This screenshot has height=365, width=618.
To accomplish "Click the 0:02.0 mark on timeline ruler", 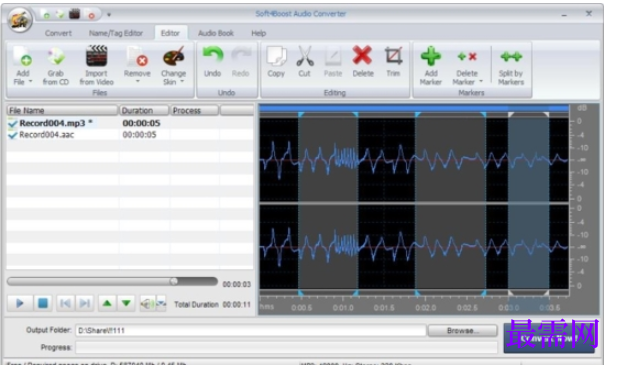I will tap(426, 307).
